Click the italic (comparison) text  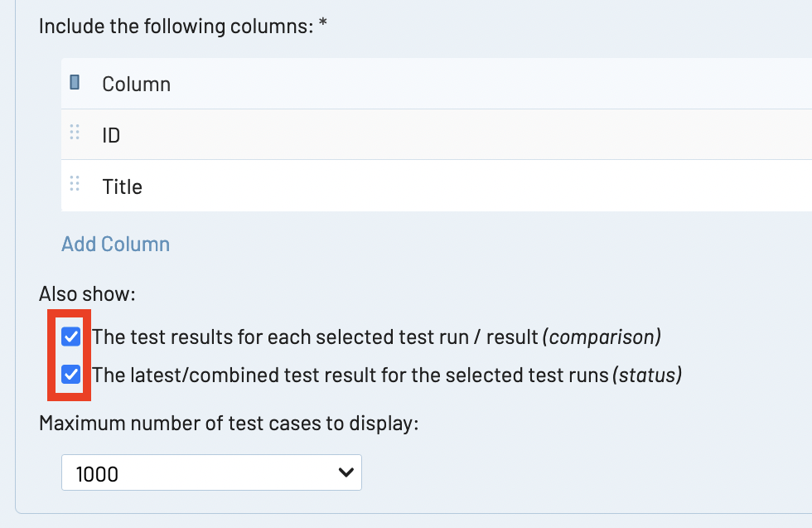602,337
